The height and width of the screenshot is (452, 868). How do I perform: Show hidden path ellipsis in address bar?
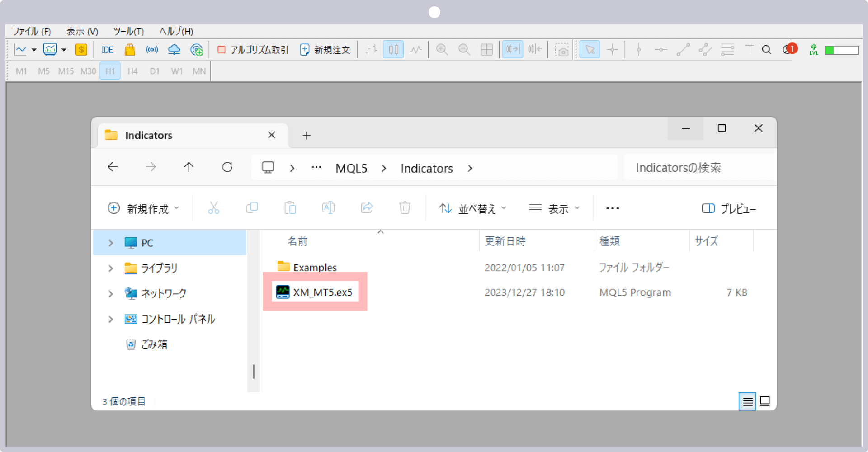point(316,167)
